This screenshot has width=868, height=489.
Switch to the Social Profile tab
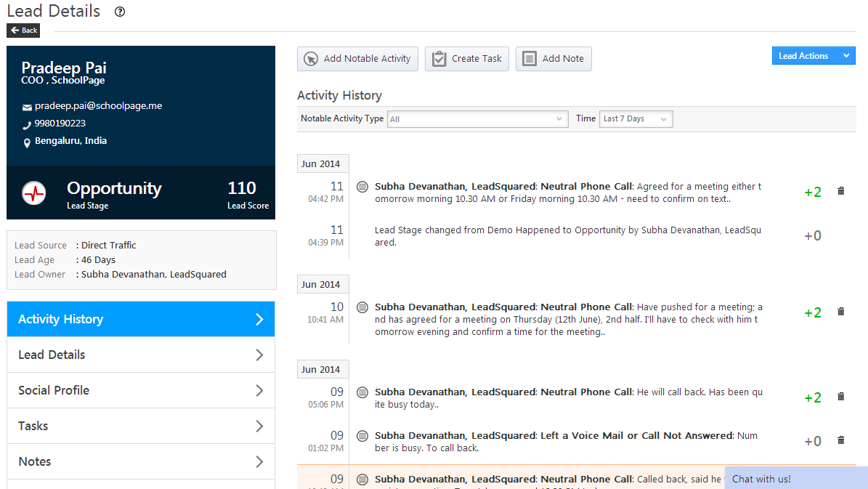tap(140, 390)
